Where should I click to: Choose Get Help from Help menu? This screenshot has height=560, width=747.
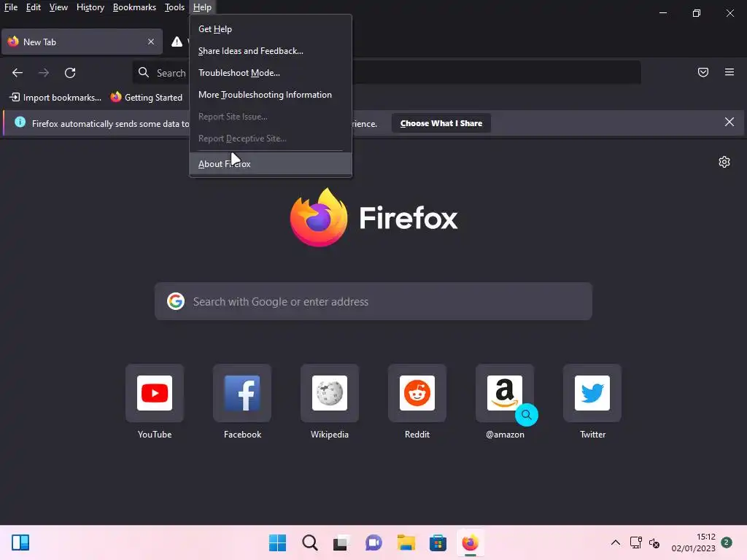[x=271, y=29]
